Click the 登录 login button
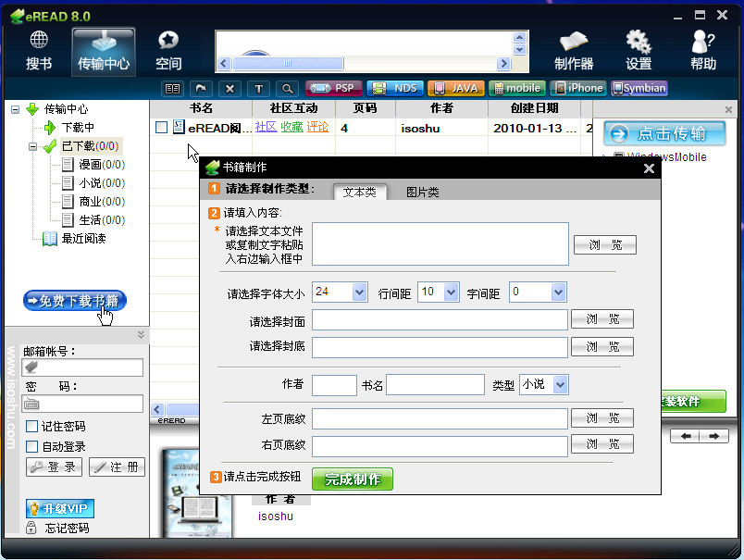The width and height of the screenshot is (744, 560). coord(54,467)
